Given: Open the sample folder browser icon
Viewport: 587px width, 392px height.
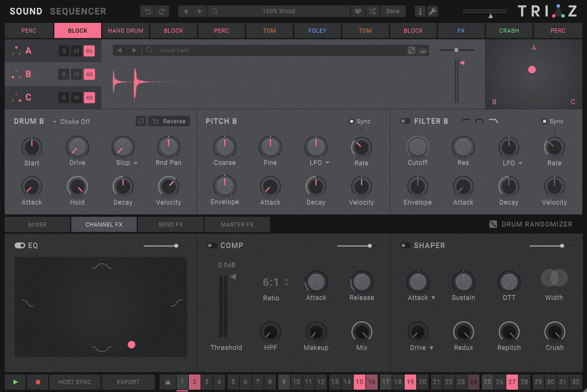Looking at the screenshot, I should coord(423,50).
